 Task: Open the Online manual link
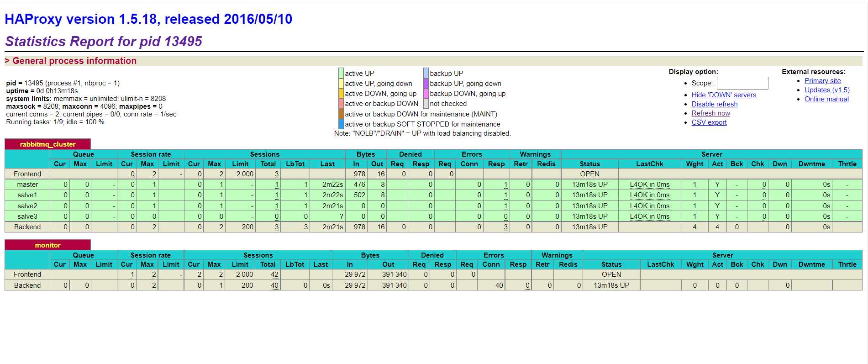826,99
